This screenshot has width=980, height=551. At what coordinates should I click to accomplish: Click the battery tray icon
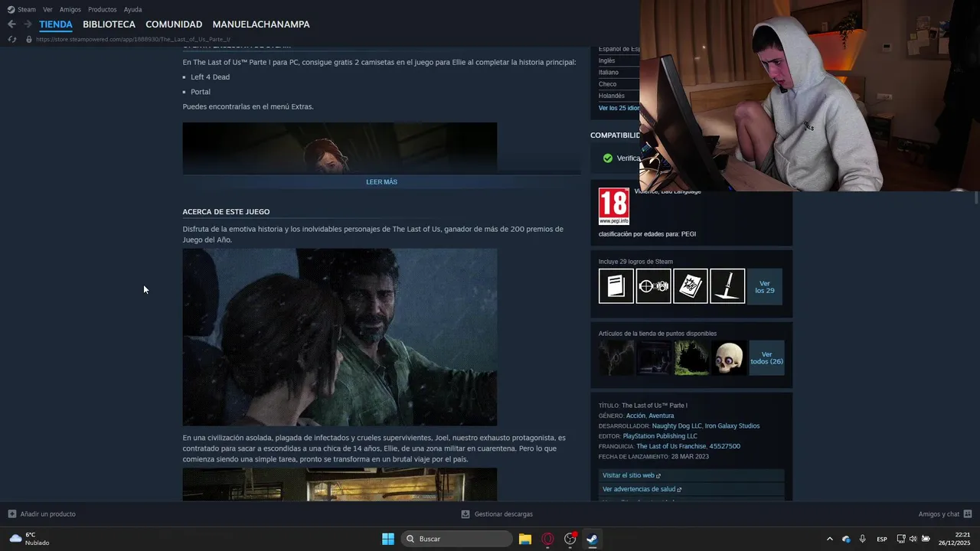[x=926, y=539]
